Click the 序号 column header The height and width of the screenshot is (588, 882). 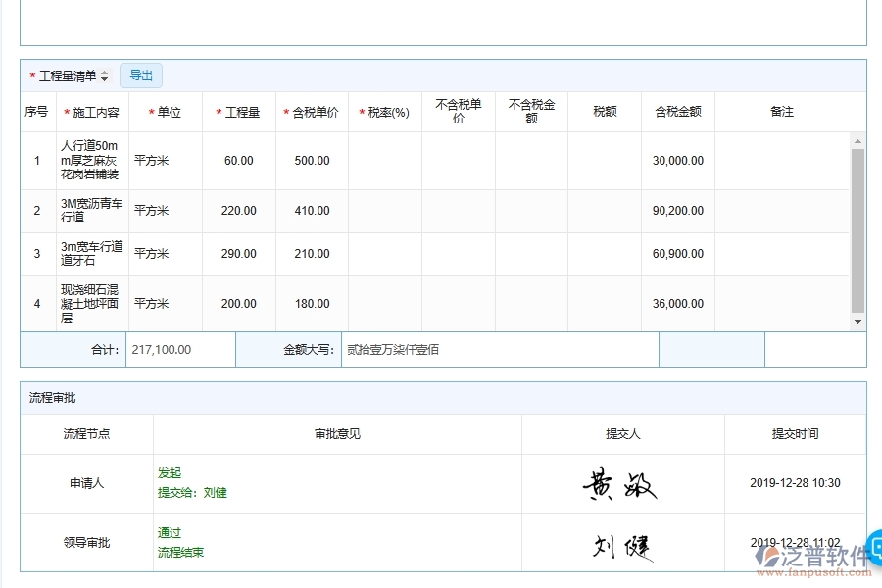pos(36,112)
